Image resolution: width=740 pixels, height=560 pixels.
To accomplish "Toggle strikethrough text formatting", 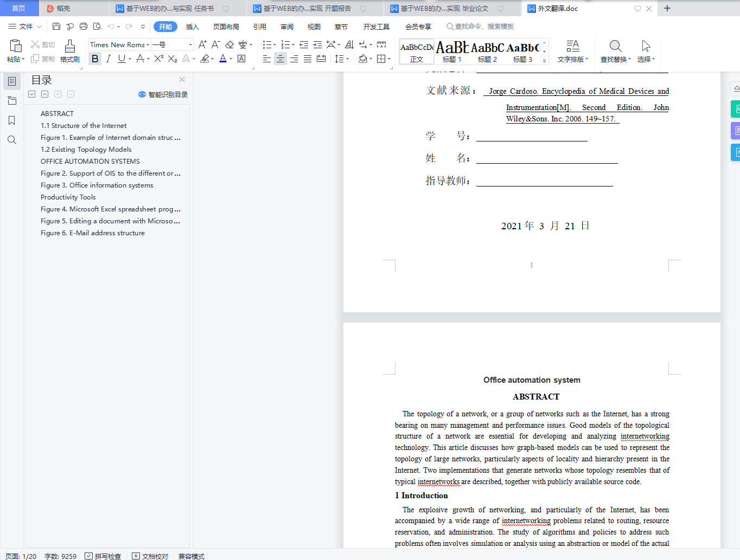I will pyautogui.click(x=141, y=59).
